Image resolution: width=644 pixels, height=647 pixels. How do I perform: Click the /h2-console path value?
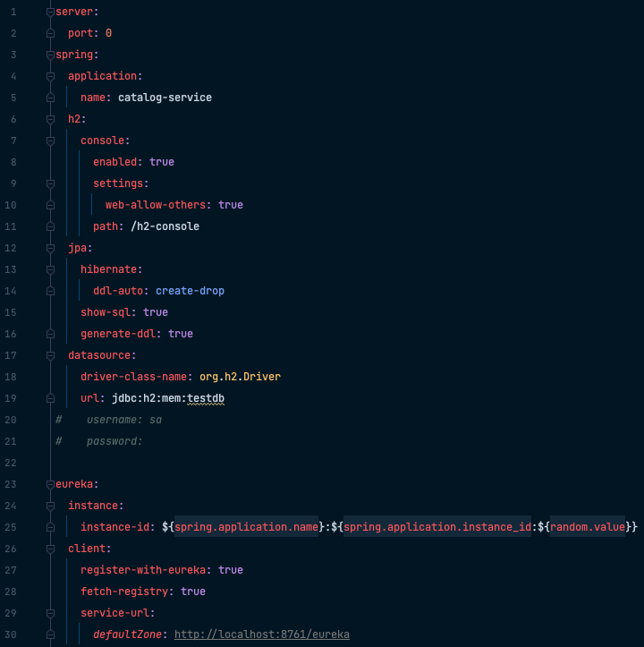point(165,226)
